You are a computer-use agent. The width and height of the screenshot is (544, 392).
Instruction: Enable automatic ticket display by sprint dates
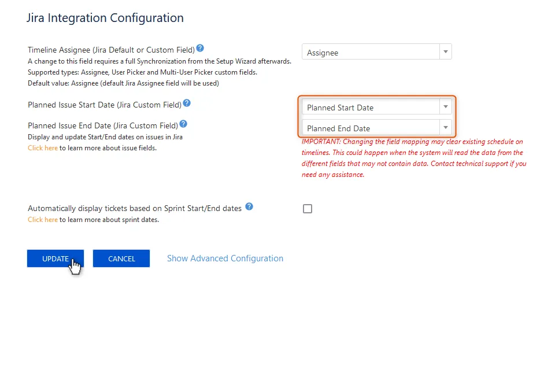coord(307,209)
